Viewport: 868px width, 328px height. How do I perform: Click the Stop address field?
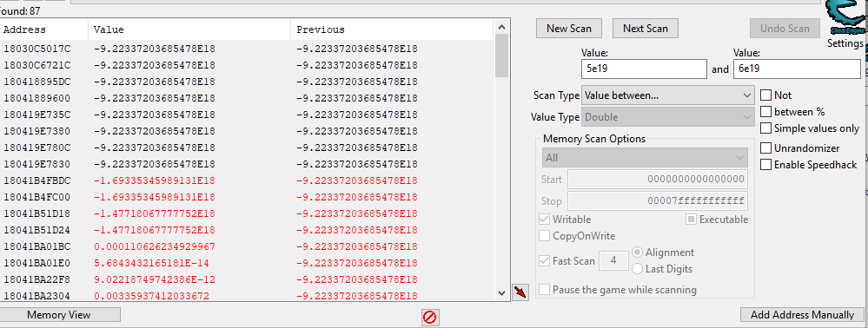point(658,200)
